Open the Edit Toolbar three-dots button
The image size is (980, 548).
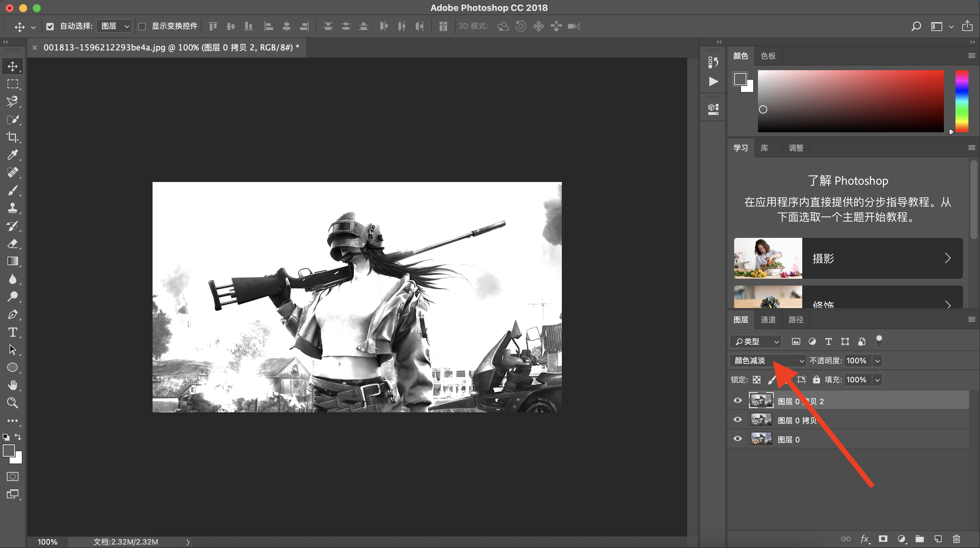(13, 421)
